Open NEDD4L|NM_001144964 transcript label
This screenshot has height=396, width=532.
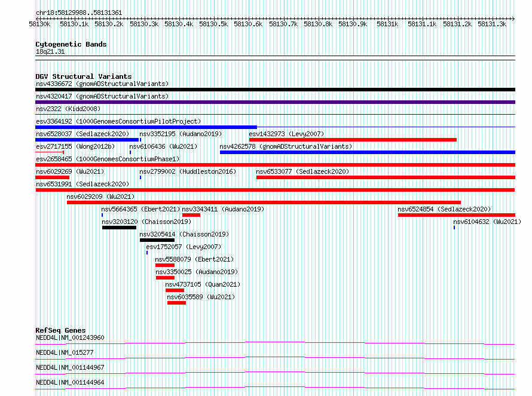tap(70, 382)
